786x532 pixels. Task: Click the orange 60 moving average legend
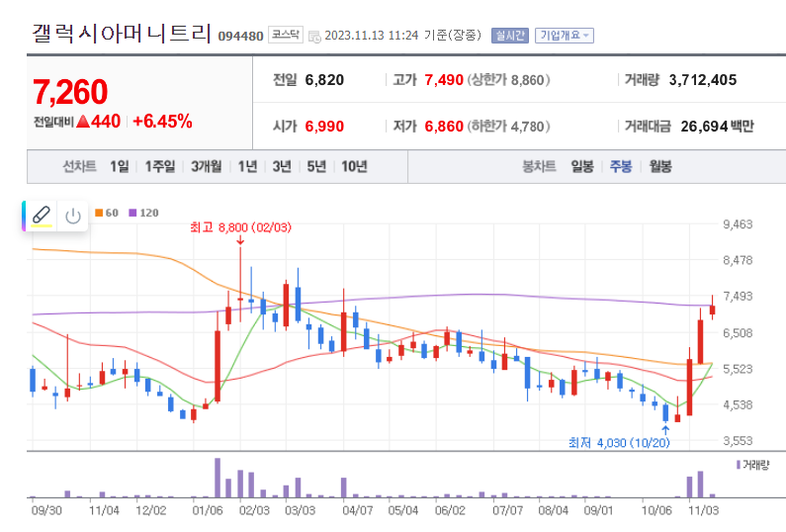pos(107,213)
